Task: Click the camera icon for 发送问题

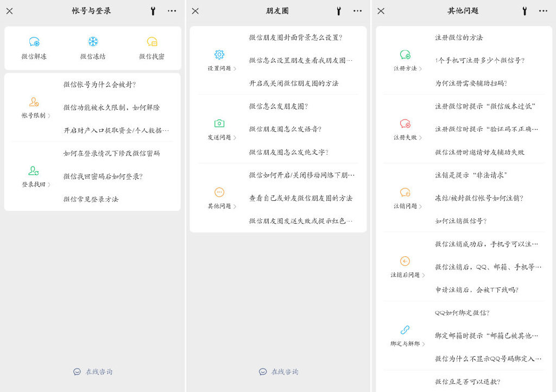Action: pyautogui.click(x=219, y=124)
